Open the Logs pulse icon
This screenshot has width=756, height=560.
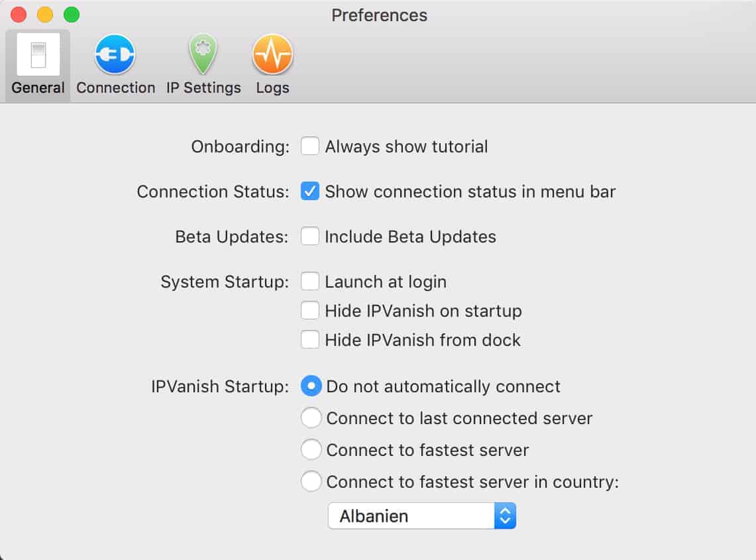pos(272,54)
